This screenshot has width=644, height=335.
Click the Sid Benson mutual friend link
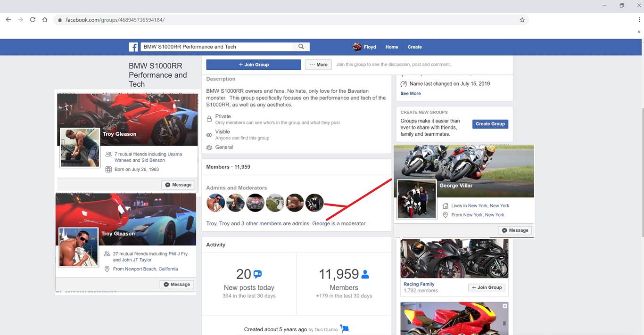pyautogui.click(x=153, y=160)
